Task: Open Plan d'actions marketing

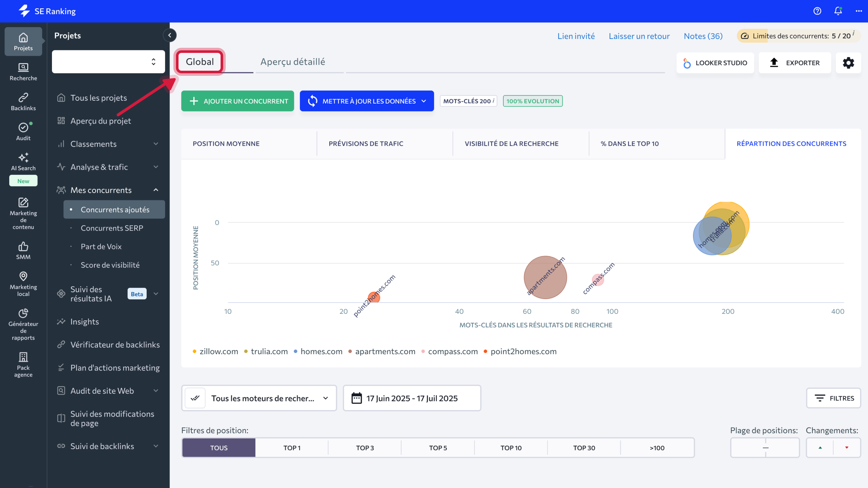Action: click(115, 368)
